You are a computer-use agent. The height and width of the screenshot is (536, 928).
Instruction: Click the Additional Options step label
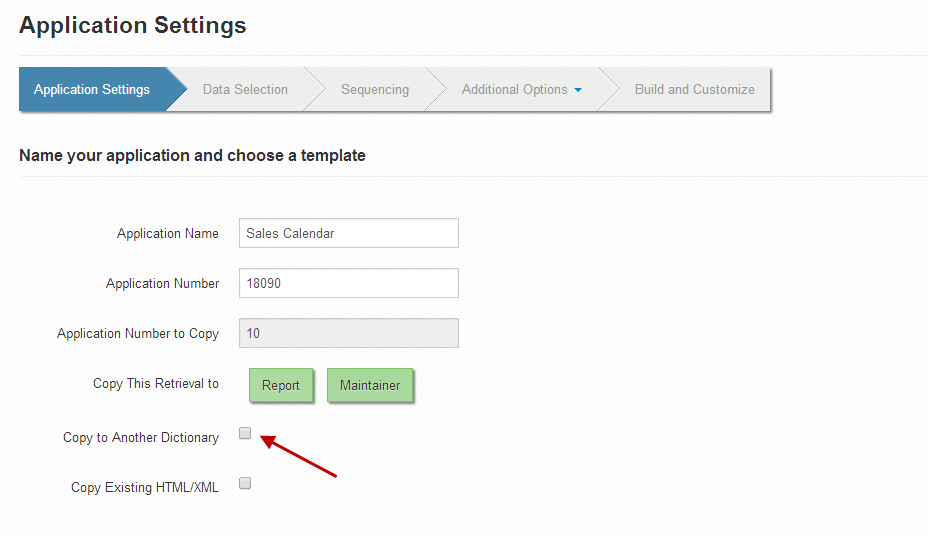point(514,89)
